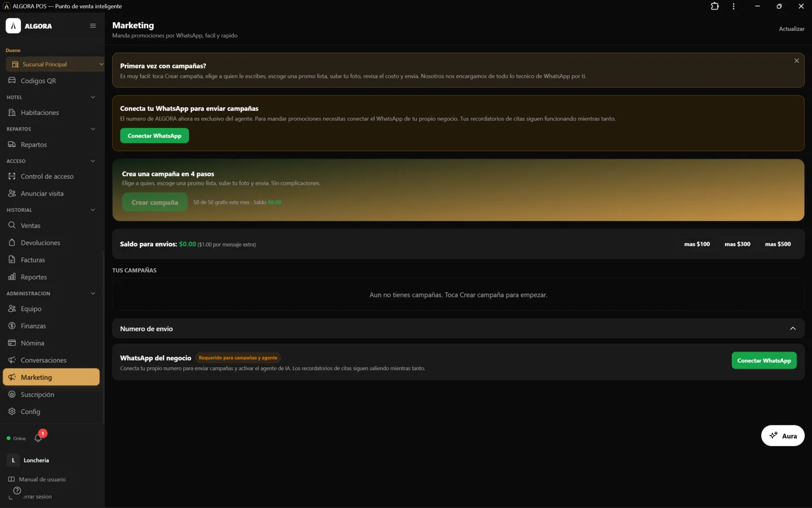Screen dimensions: 812x508
Task: Open Codigos QR via its icon
Action: pos(12,81)
